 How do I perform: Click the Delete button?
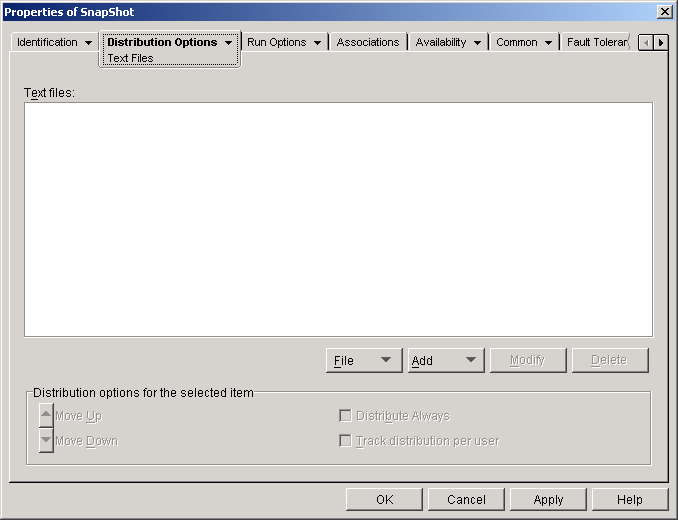[x=610, y=360]
